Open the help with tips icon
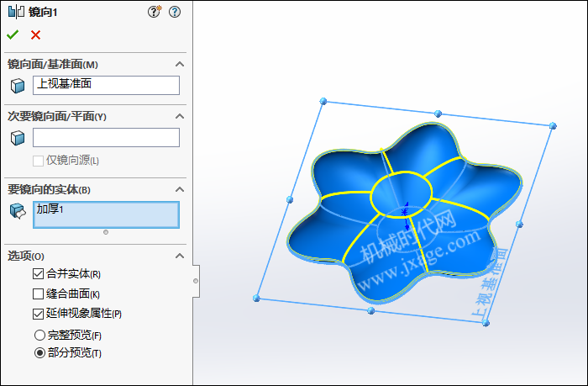This screenshot has width=588, height=386. click(154, 12)
